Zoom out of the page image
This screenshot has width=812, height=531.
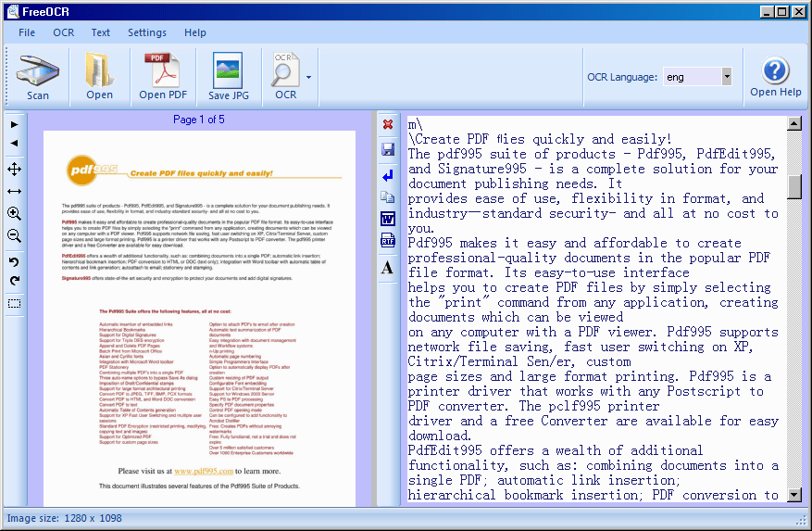pyautogui.click(x=15, y=236)
